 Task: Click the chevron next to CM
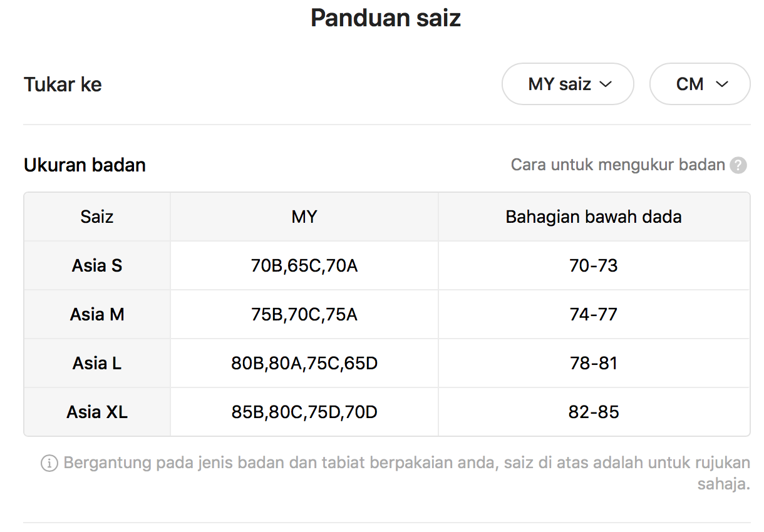tap(722, 84)
